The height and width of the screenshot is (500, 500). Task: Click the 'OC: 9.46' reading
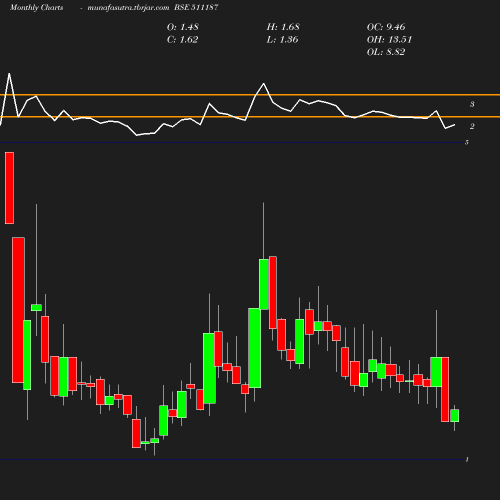pos(386,27)
